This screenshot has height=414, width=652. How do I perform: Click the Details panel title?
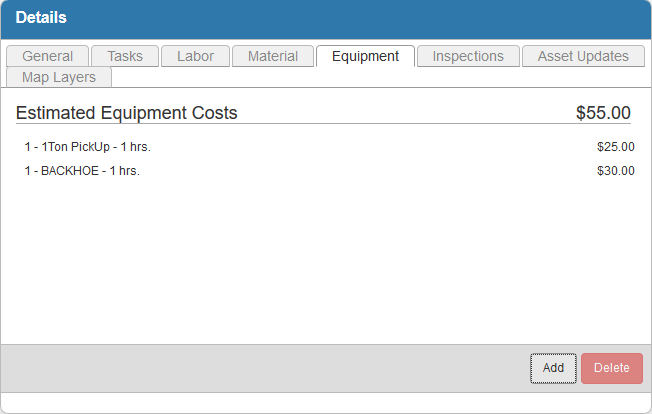coord(41,18)
